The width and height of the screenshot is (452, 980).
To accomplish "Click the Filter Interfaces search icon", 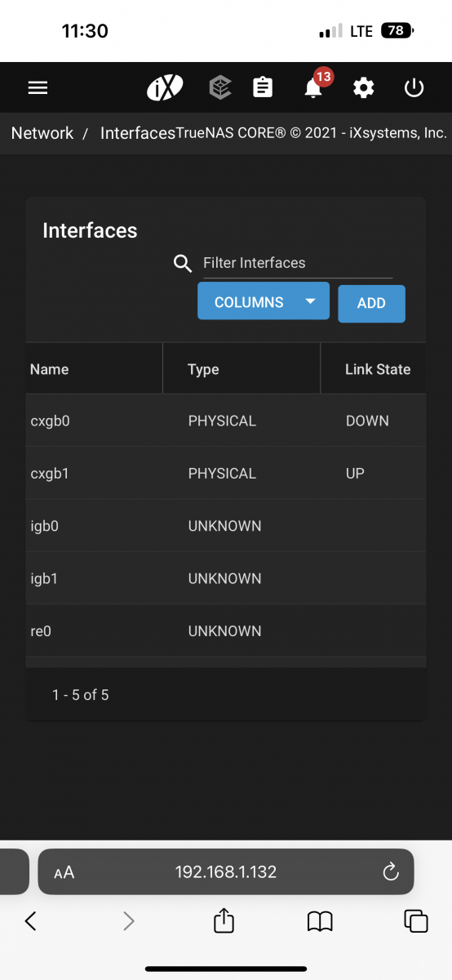I will [184, 263].
